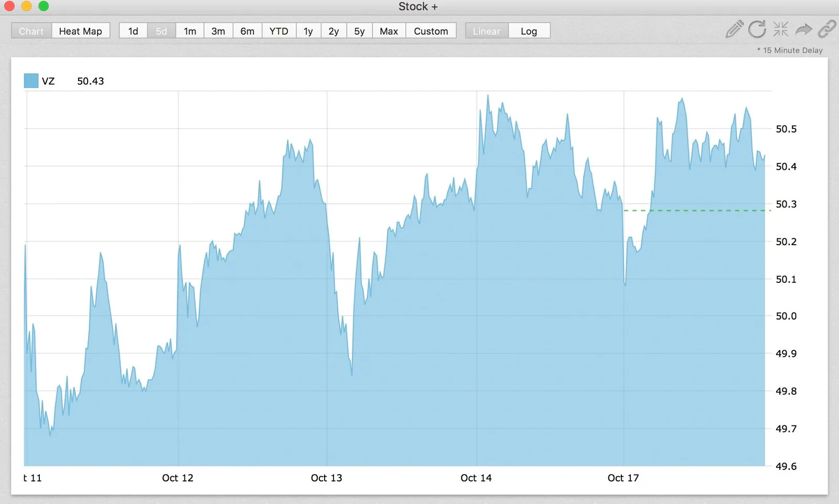Set the scale to Log
This screenshot has width=839, height=504.
click(529, 31)
